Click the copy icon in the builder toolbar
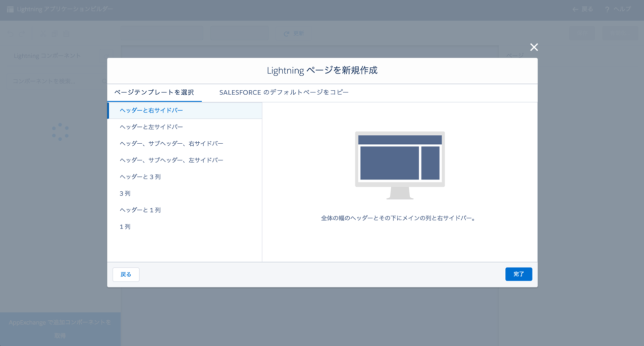 pyautogui.click(x=55, y=34)
